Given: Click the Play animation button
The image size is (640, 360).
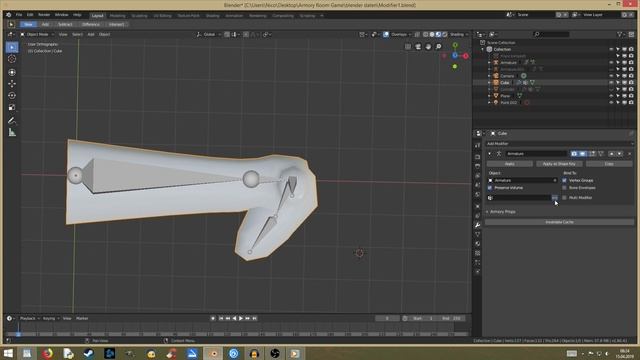Looking at the screenshot, I should pyautogui.click(x=241, y=318).
